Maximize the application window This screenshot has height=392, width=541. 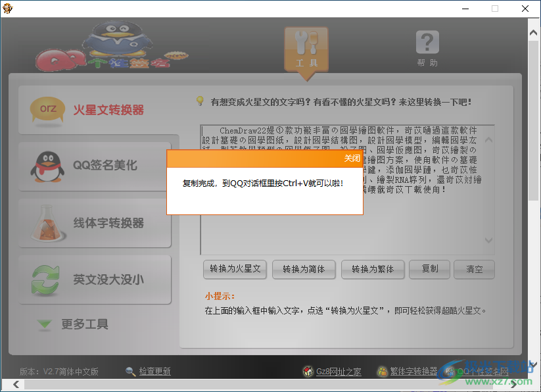click(495, 9)
